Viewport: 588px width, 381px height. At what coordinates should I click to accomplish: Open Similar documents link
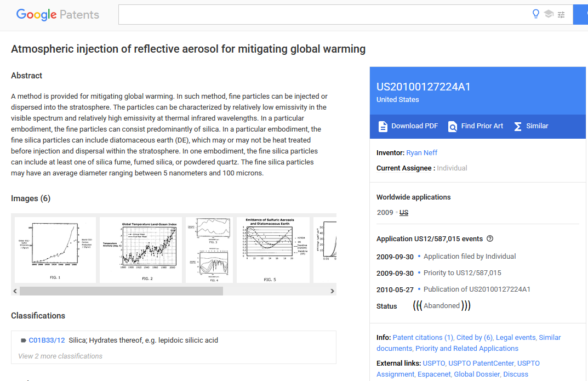click(550, 338)
